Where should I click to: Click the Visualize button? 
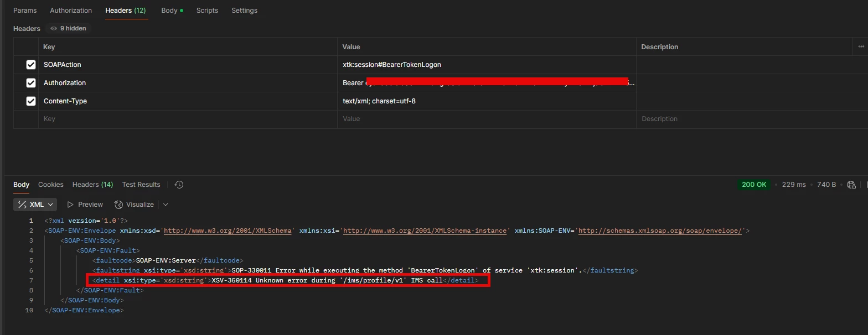coord(135,205)
